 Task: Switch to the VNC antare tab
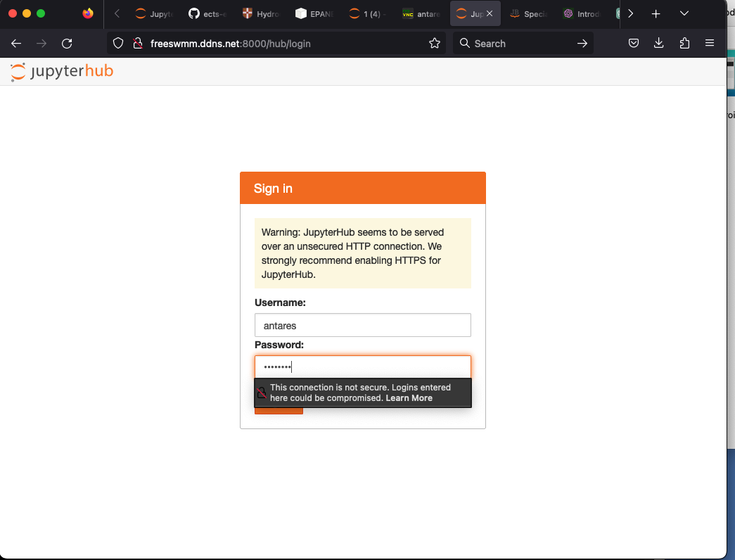(x=421, y=14)
